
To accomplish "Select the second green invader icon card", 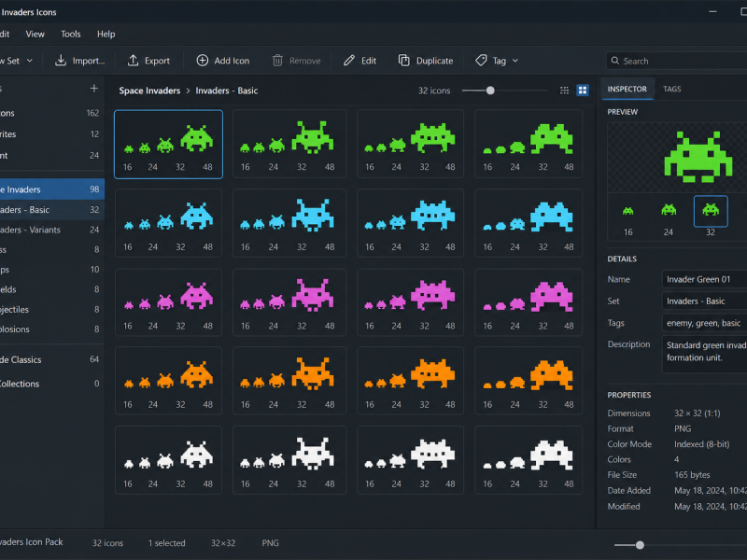I will [289, 145].
